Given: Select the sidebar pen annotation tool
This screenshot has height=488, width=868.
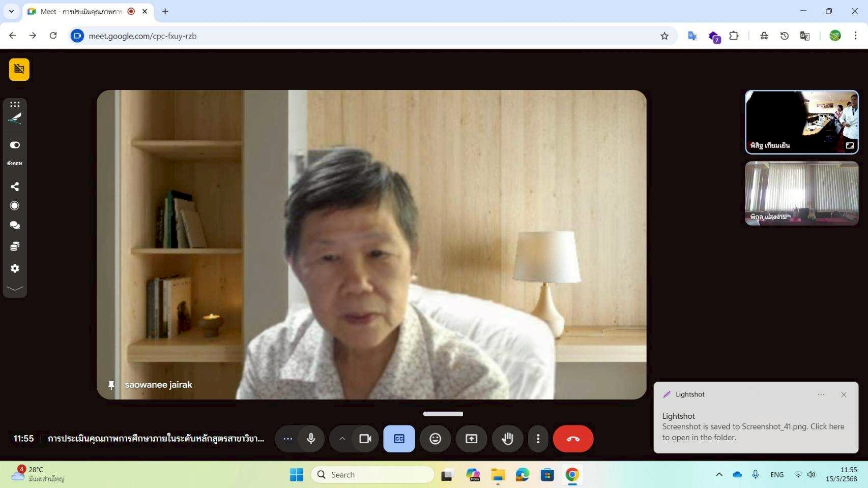Looking at the screenshot, I should tap(15, 119).
